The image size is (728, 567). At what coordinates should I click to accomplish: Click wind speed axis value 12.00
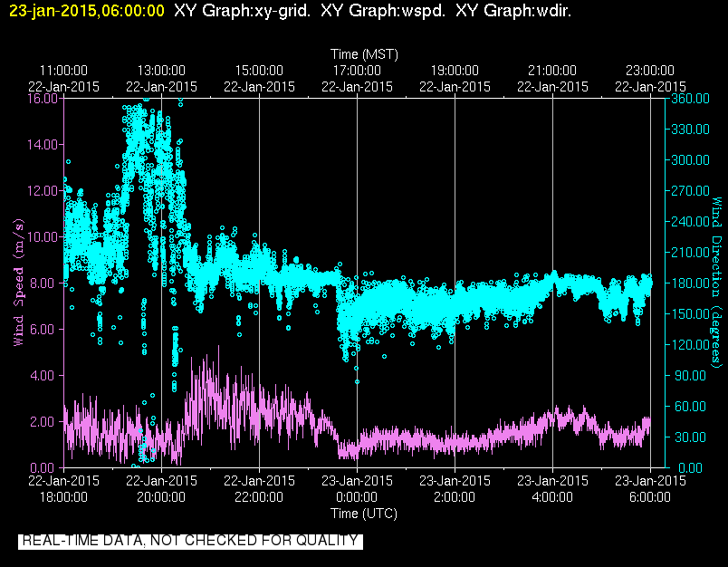tap(43, 191)
